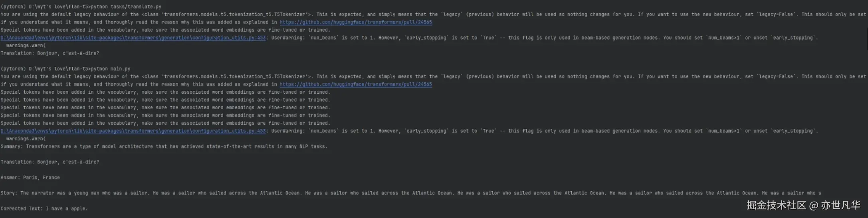Open the GitHub pull/24565 link after main.py run
The image size is (868, 218).
pos(355,84)
